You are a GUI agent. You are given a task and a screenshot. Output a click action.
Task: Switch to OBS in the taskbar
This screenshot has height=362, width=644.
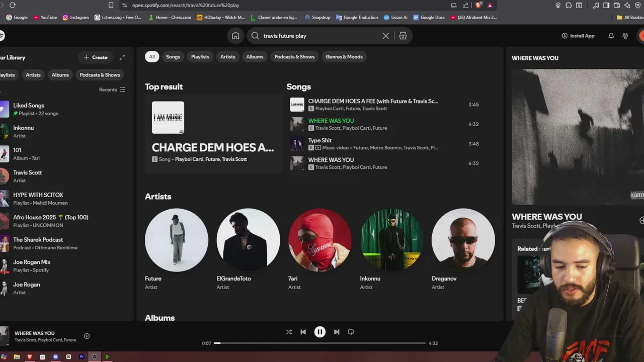coord(94,357)
